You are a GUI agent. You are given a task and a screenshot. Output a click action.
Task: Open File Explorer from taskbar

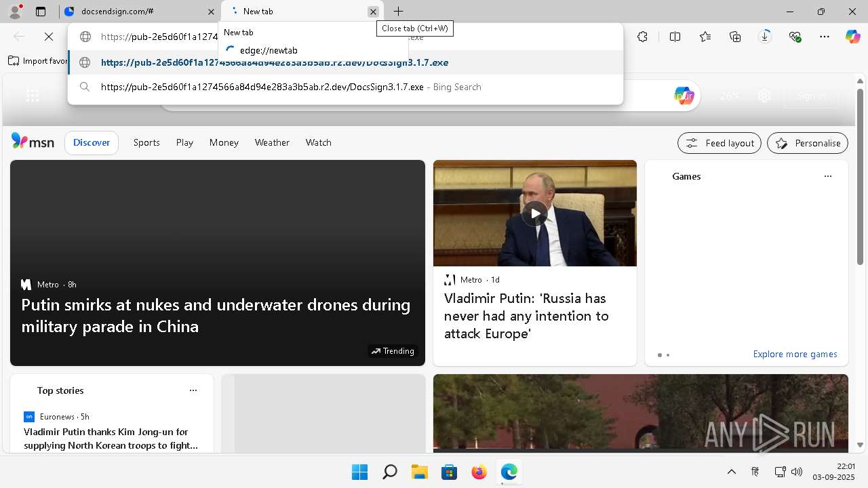(419, 472)
